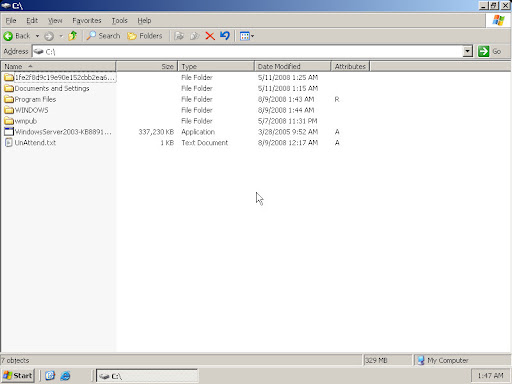
Task: Click the R attribute of Program Files
Action: click(x=337, y=99)
